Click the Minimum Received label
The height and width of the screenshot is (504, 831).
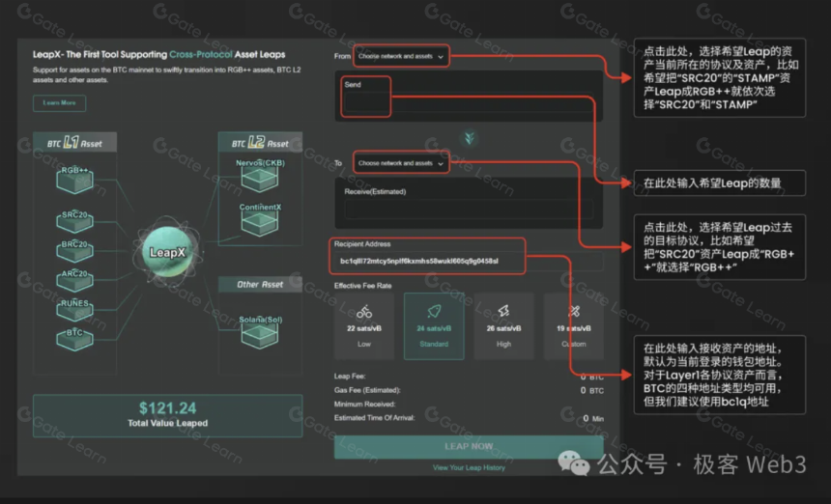pos(364,404)
